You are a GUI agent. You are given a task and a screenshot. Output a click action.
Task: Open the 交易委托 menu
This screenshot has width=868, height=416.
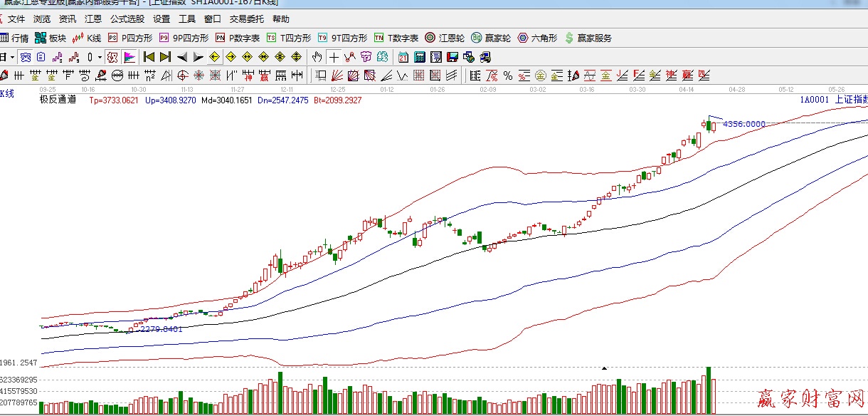(246, 19)
